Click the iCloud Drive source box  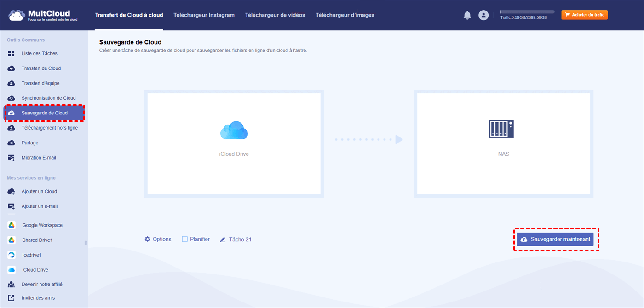pyautogui.click(x=234, y=144)
